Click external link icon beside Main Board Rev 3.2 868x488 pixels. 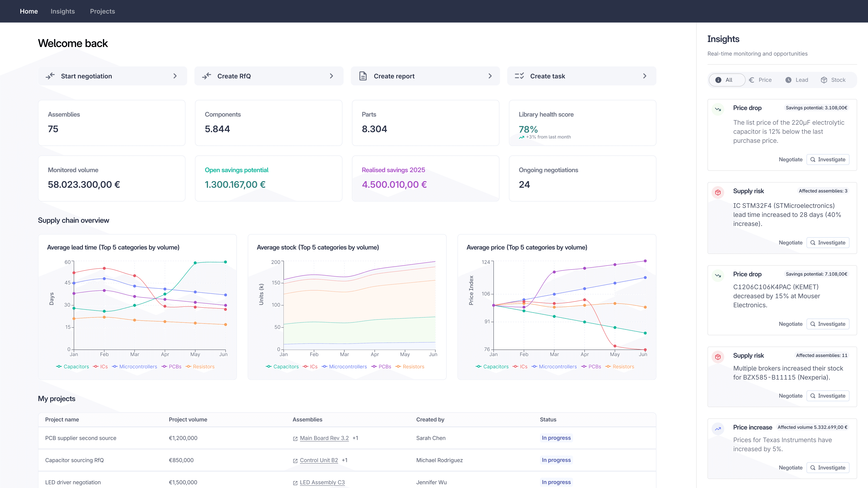tap(295, 439)
